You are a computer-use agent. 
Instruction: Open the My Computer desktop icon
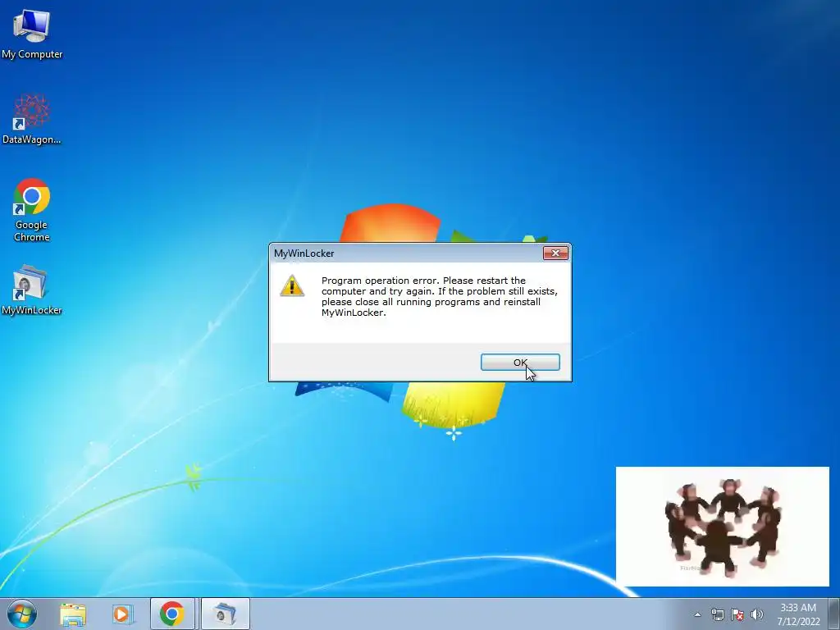pyautogui.click(x=32, y=34)
